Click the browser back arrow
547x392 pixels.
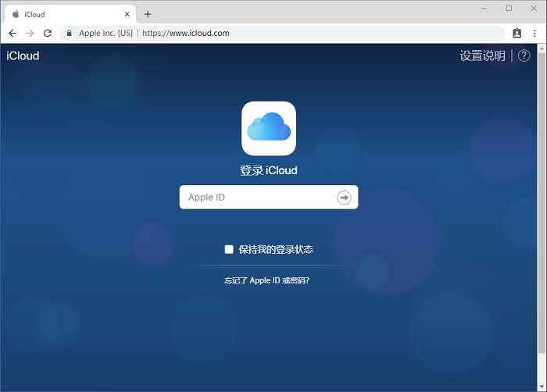click(12, 34)
